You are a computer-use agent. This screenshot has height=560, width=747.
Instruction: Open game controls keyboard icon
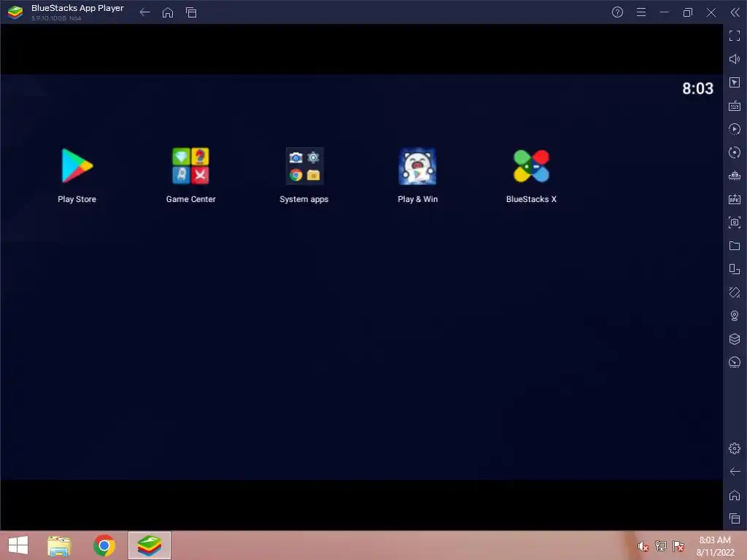[735, 106]
